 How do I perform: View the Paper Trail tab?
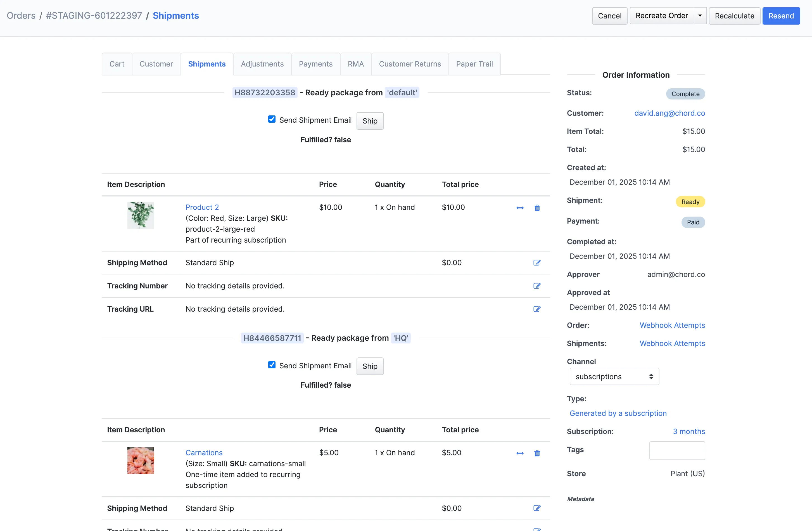click(x=474, y=64)
